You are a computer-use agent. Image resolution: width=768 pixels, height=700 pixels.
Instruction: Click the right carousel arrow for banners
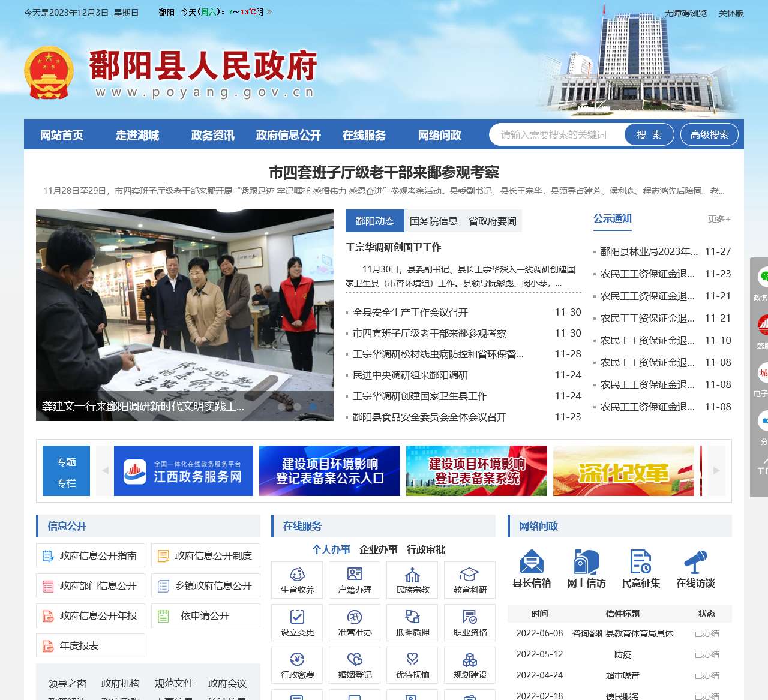[x=716, y=471]
